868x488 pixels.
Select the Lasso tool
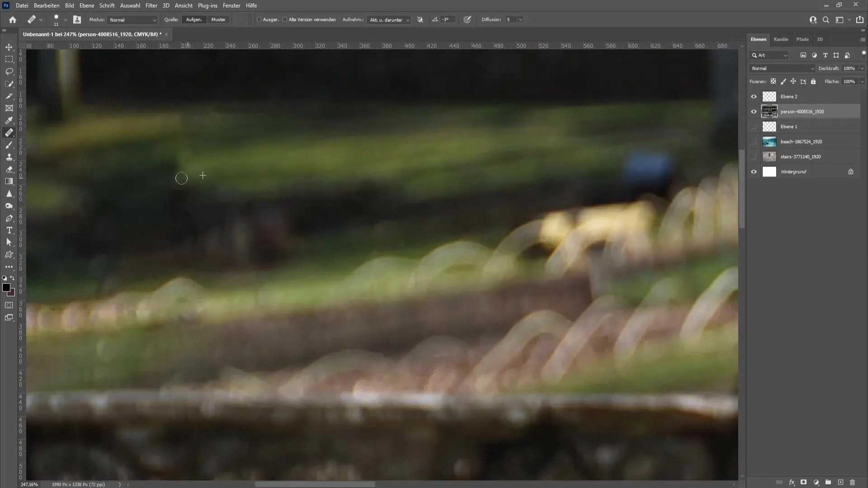[9, 71]
